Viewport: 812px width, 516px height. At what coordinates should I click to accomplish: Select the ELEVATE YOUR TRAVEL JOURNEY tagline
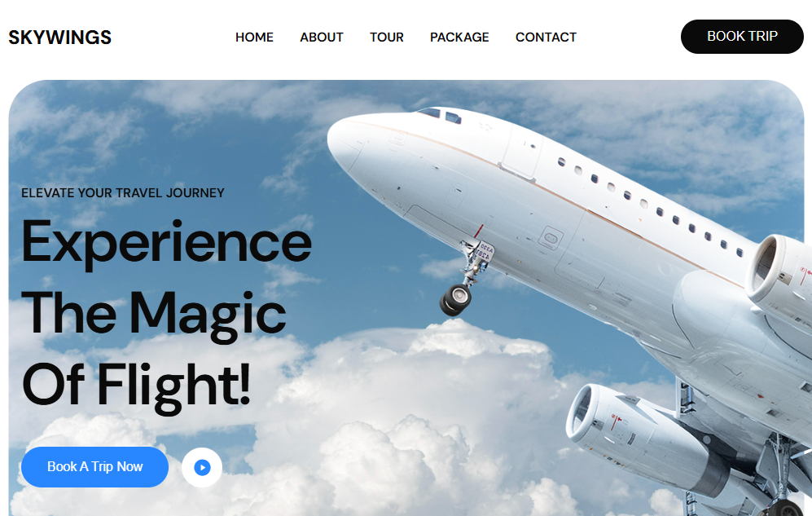pos(123,192)
